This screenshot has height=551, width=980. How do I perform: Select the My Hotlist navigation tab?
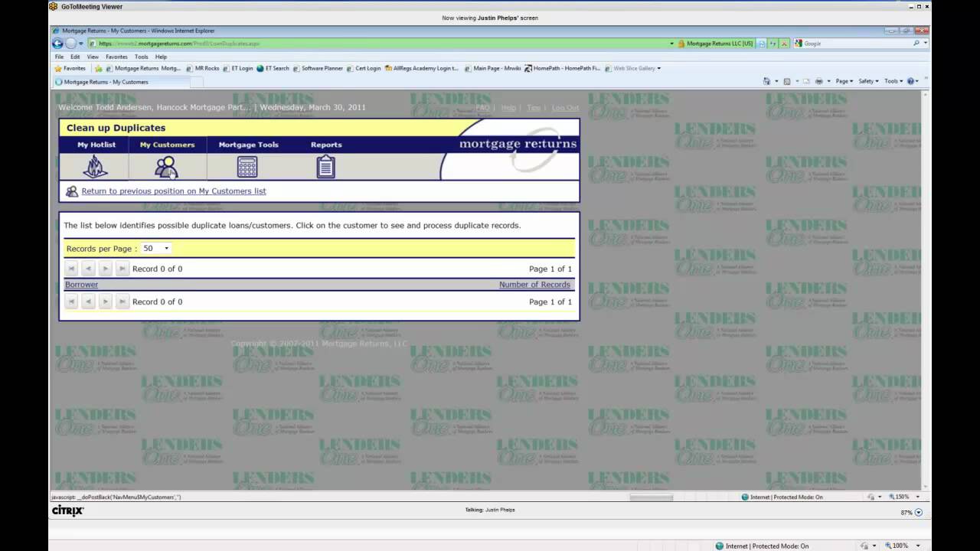(96, 145)
